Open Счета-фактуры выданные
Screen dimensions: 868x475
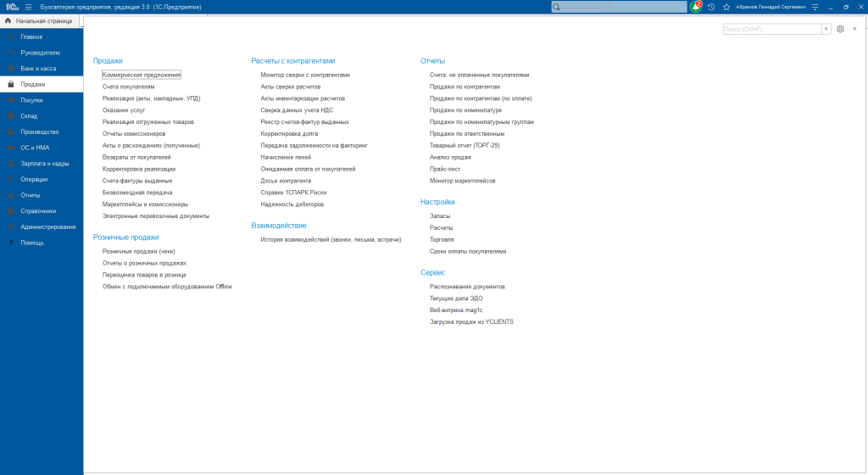tap(136, 181)
